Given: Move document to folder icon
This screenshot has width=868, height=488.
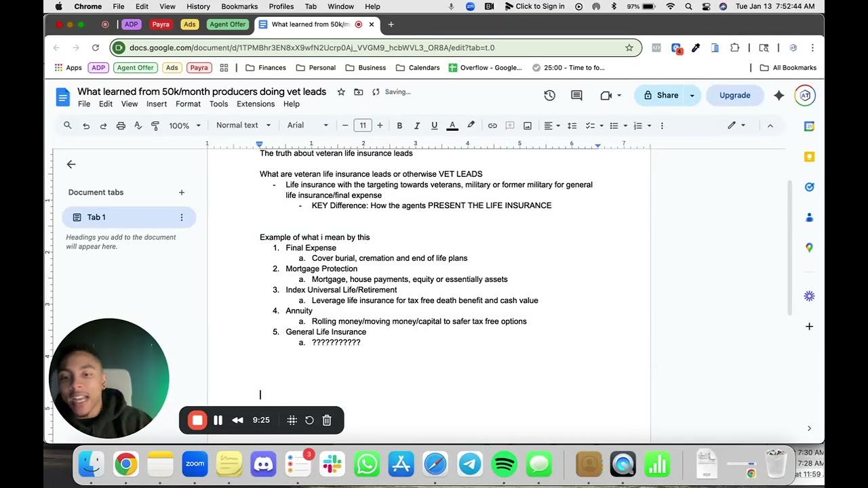Looking at the screenshot, I should coord(358,92).
